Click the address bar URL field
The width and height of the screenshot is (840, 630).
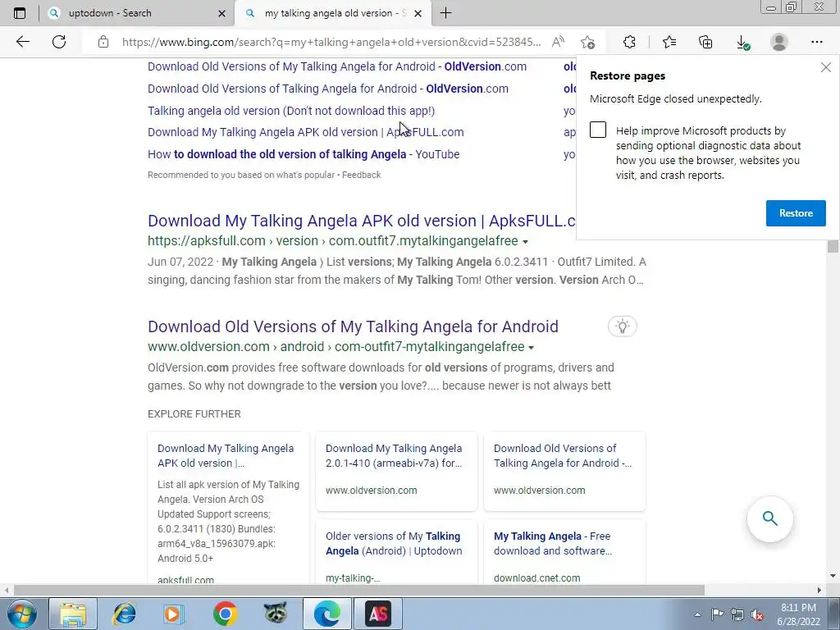(x=331, y=42)
